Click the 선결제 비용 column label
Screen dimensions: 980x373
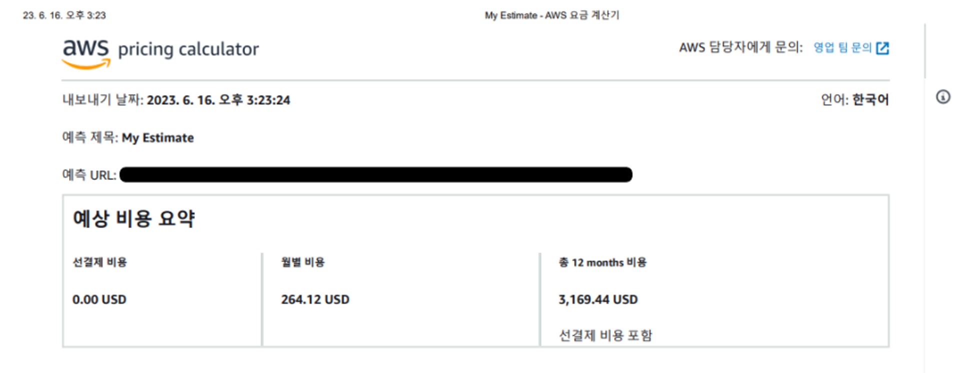pos(100,262)
